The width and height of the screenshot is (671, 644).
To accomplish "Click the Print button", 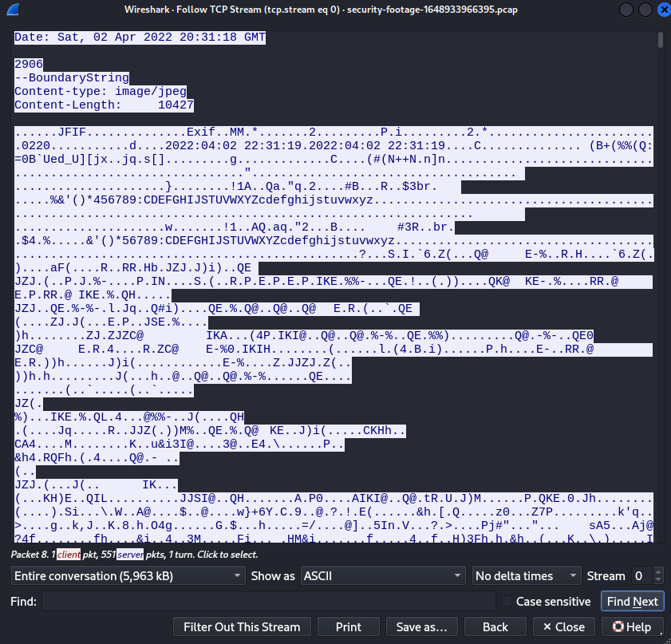I will 349,627.
